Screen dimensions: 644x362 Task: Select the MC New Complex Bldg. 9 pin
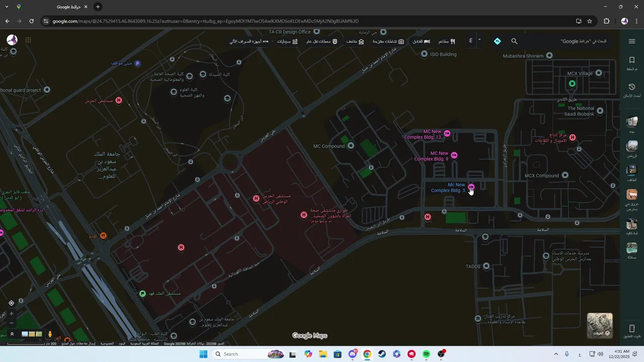pos(454,155)
